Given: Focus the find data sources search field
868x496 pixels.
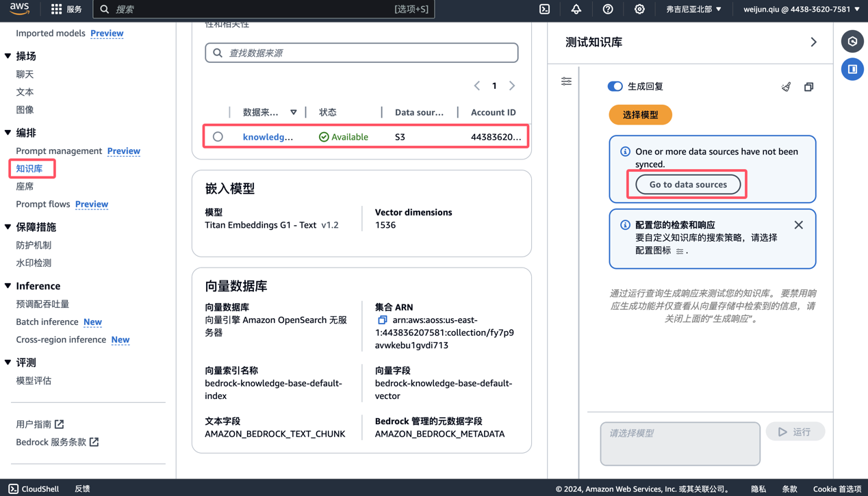Looking at the screenshot, I should pyautogui.click(x=361, y=53).
